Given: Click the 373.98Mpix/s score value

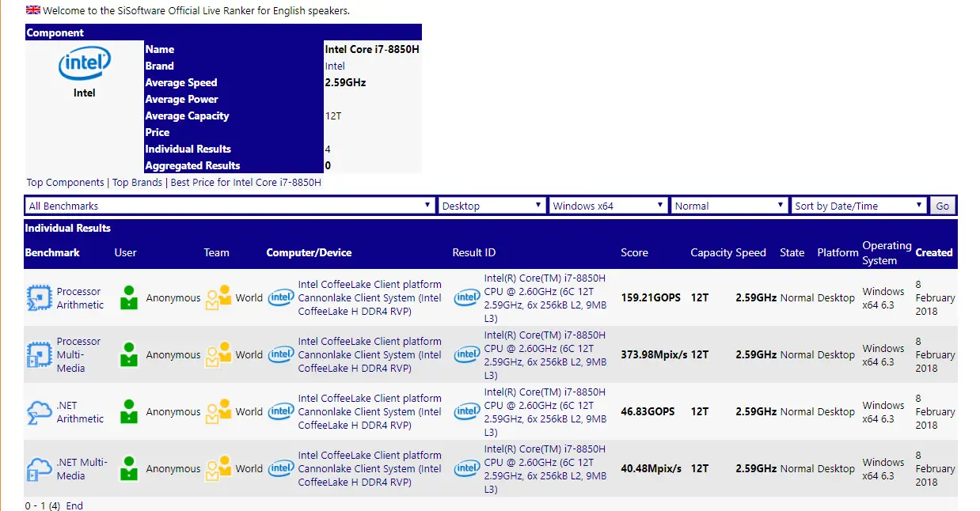Looking at the screenshot, I should point(654,355).
